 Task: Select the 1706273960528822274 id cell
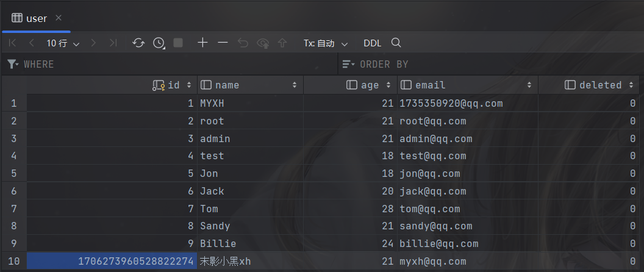tap(112, 261)
